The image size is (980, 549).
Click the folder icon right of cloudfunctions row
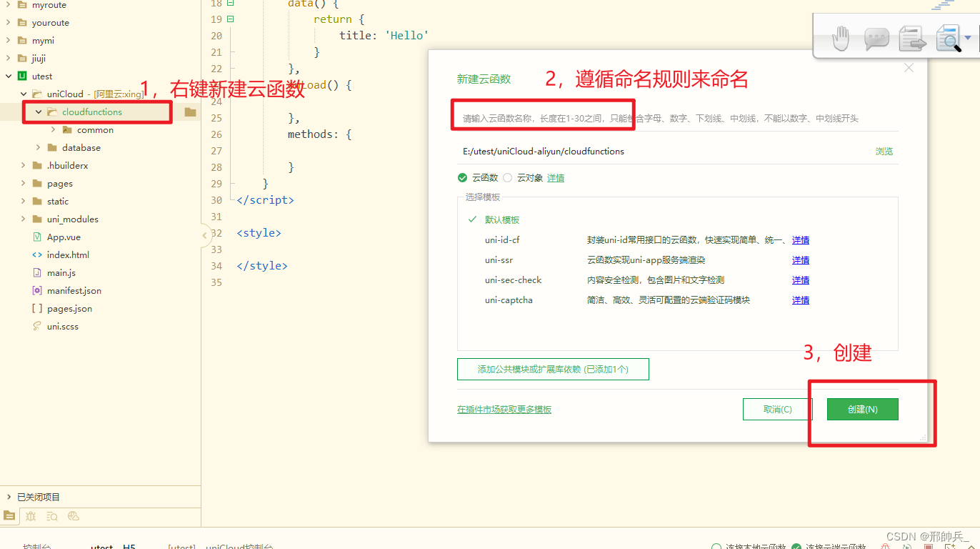click(x=190, y=112)
